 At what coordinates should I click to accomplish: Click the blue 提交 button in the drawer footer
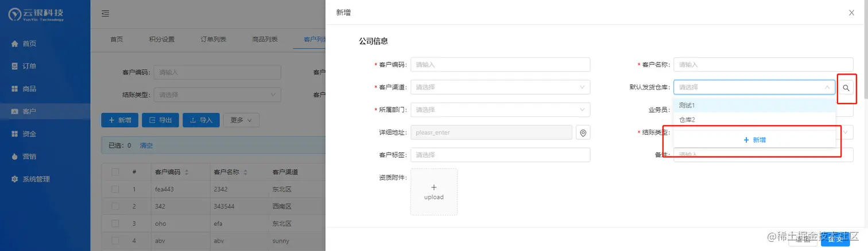pyautogui.click(x=835, y=240)
